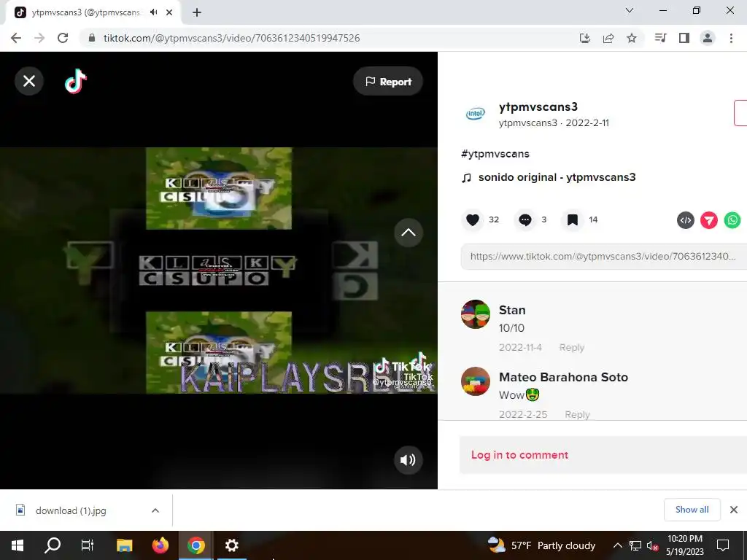Go back in browser history

[16, 38]
